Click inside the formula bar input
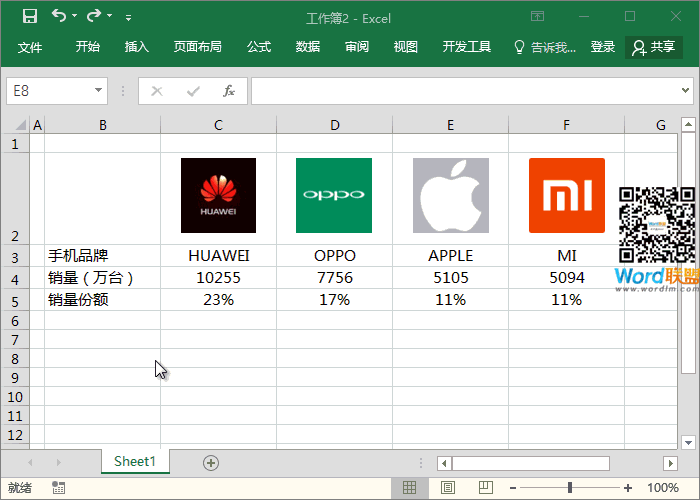 [464, 91]
